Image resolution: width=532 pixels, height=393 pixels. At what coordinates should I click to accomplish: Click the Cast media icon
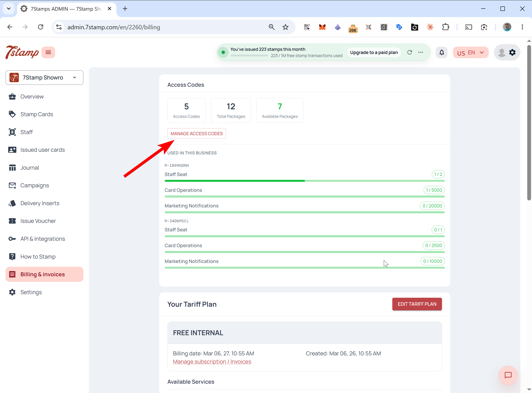pyautogui.click(x=468, y=27)
